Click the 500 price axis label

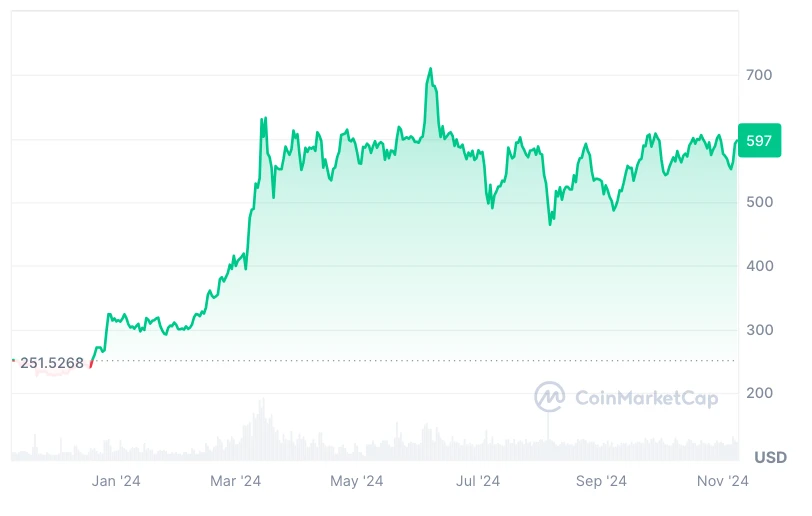759,202
